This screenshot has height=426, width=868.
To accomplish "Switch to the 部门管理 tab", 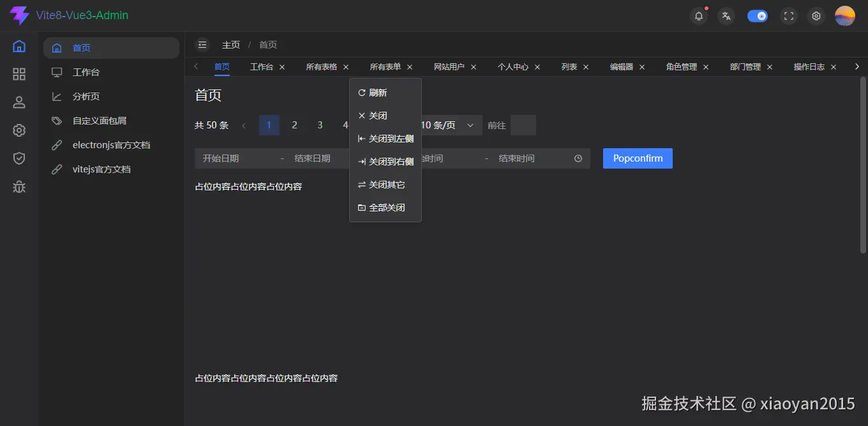I will tap(745, 66).
